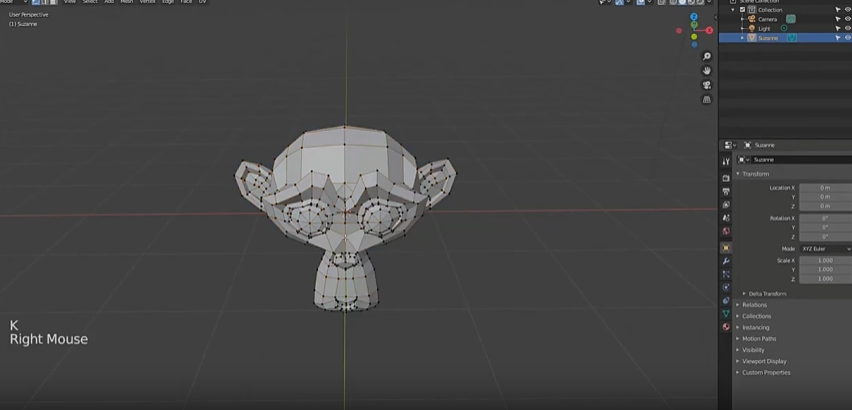852x410 pixels.
Task: Uncheck the Collection checkbox in outliner
Action: (742, 10)
